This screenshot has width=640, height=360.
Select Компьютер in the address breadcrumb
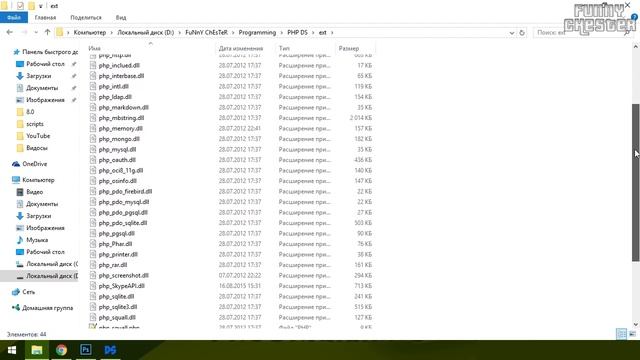(x=90, y=32)
